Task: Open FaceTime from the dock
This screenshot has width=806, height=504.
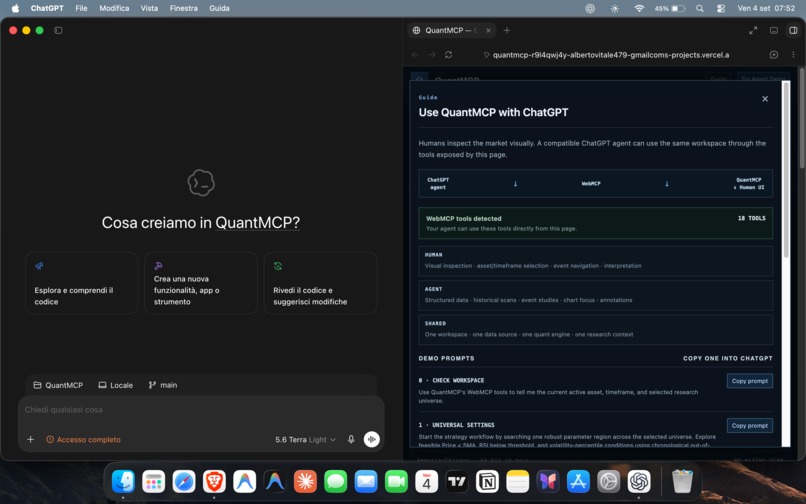Action: coord(396,481)
